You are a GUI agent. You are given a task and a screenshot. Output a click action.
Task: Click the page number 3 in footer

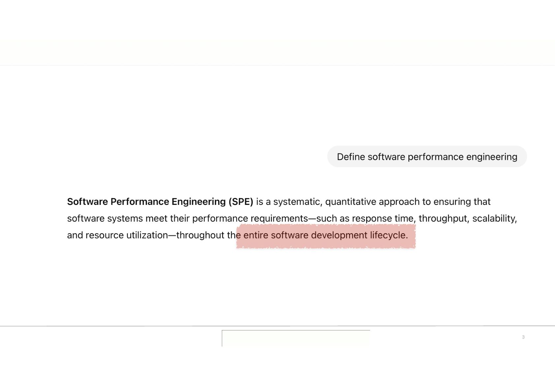point(523,337)
